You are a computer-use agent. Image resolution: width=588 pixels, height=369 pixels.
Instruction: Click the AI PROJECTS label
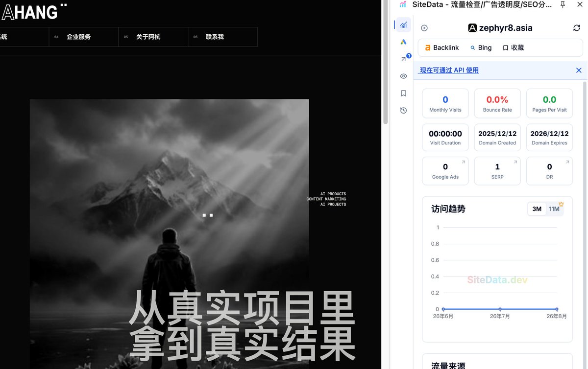[333, 205]
